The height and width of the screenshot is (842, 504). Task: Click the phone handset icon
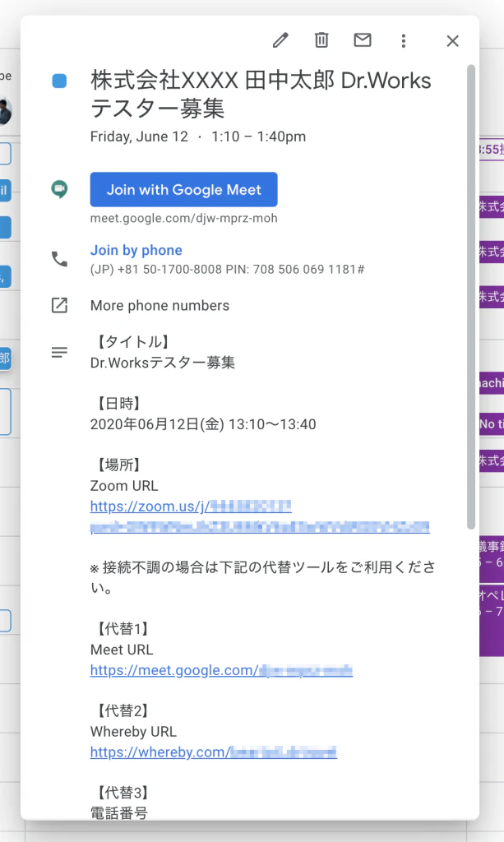click(x=59, y=259)
